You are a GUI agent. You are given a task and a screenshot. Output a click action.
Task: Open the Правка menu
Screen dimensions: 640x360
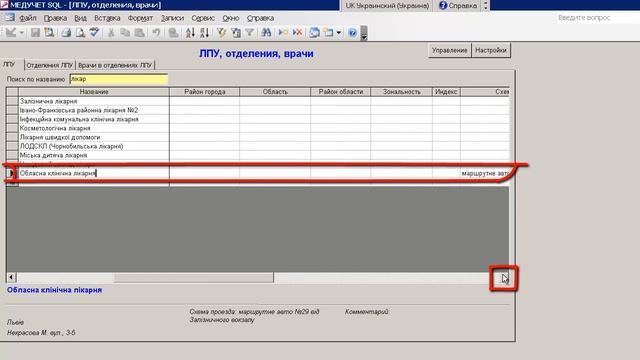55,18
